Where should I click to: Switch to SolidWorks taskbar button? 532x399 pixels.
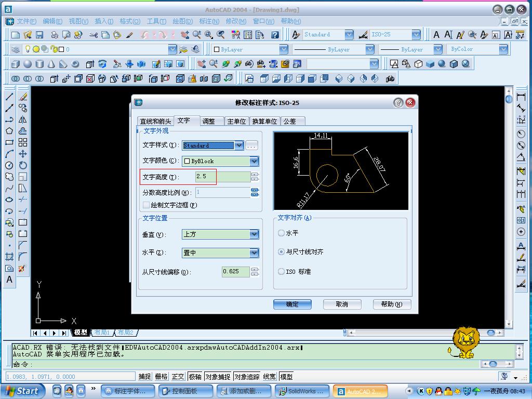click(x=302, y=391)
